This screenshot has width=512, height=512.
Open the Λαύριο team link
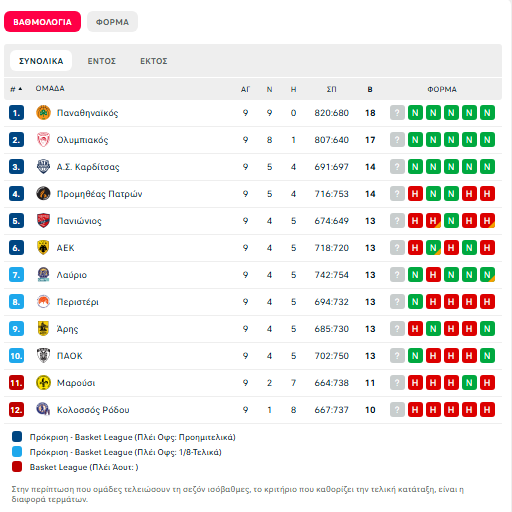coord(72,275)
